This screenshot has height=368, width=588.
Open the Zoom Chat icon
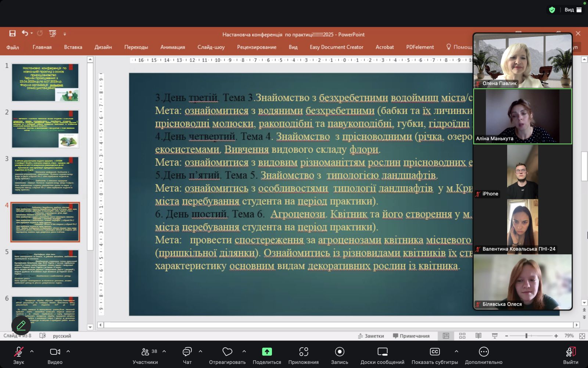pyautogui.click(x=187, y=352)
